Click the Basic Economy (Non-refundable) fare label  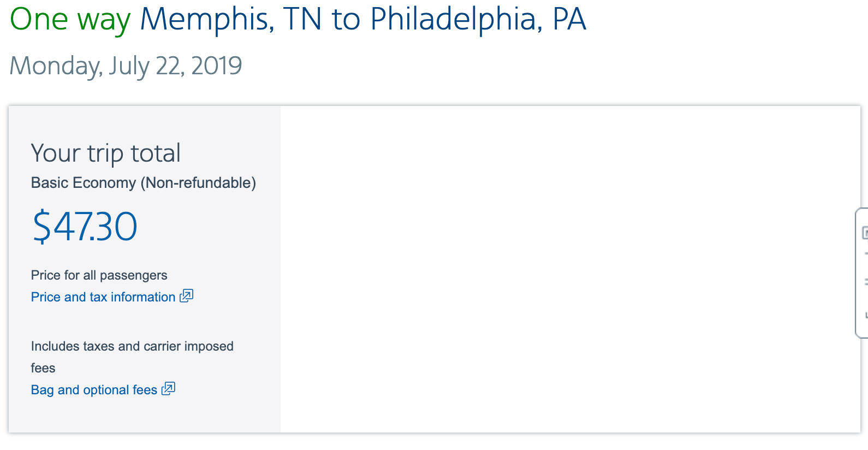click(x=144, y=183)
